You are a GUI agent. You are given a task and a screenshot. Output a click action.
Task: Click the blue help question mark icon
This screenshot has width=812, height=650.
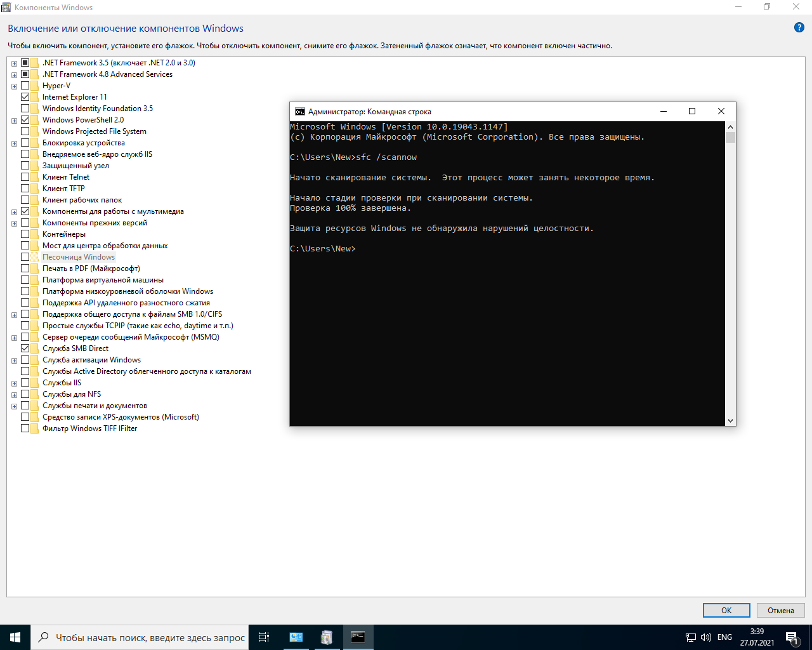tap(799, 27)
